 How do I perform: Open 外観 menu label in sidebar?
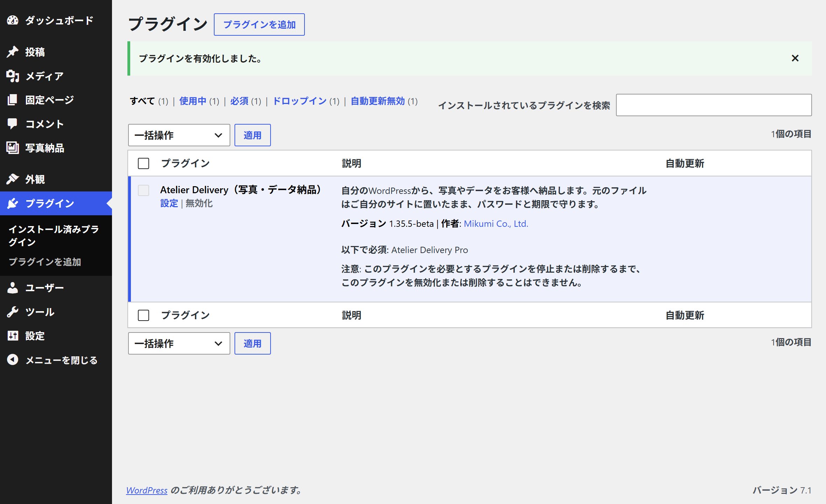(35, 179)
